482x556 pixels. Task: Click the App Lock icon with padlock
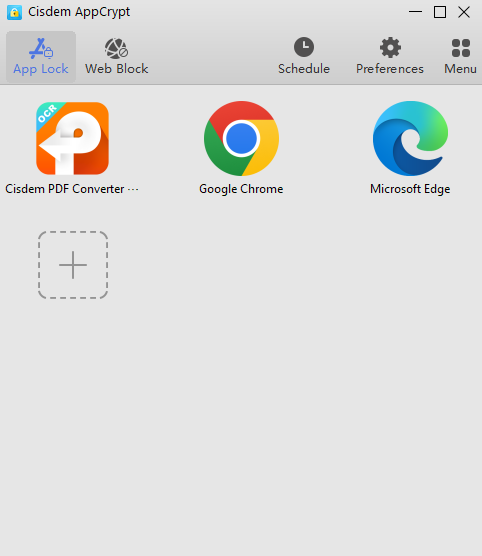click(41, 48)
